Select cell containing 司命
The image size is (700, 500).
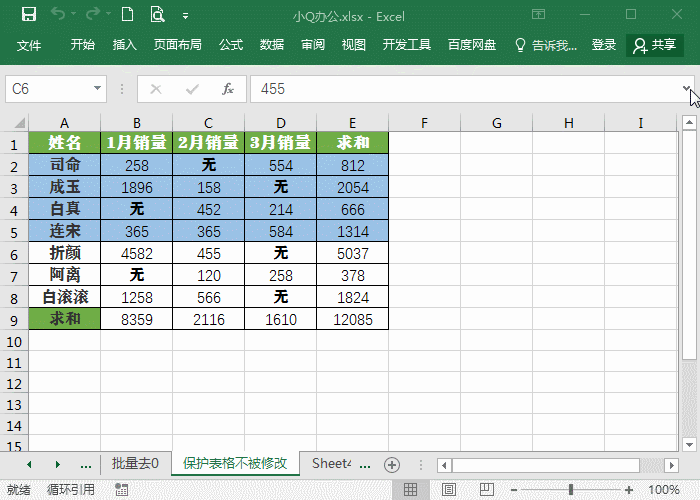click(x=65, y=165)
